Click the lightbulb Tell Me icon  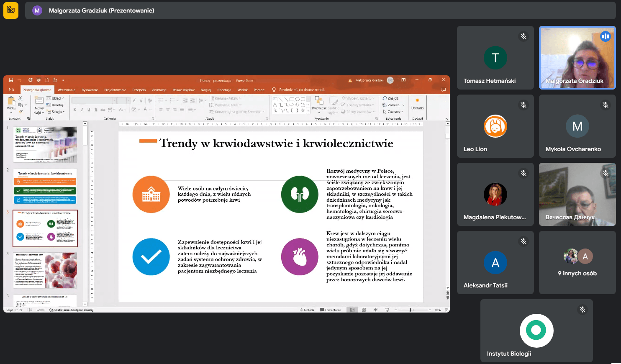(x=274, y=90)
